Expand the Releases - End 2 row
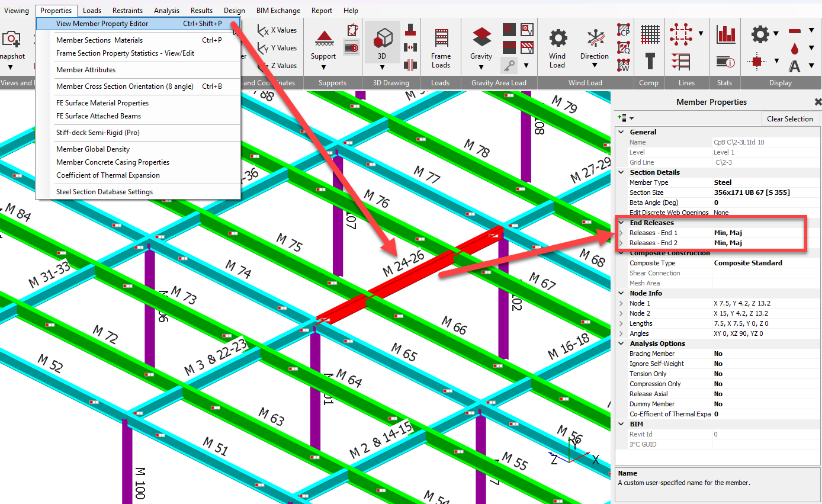 [x=621, y=243]
